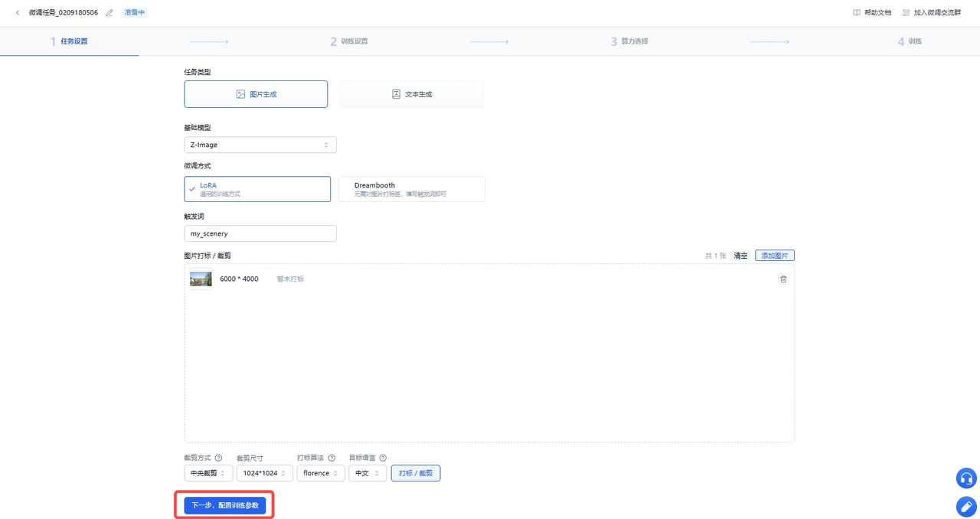The height and width of the screenshot is (519, 980).
Task: Click the back arrow beside the task name
Action: [x=18, y=13]
